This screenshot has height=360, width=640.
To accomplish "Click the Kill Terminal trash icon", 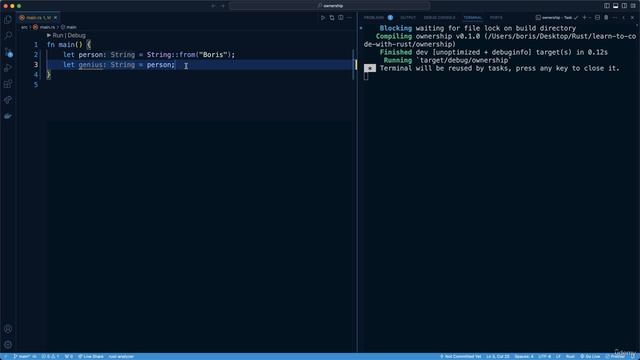I will (606, 18).
